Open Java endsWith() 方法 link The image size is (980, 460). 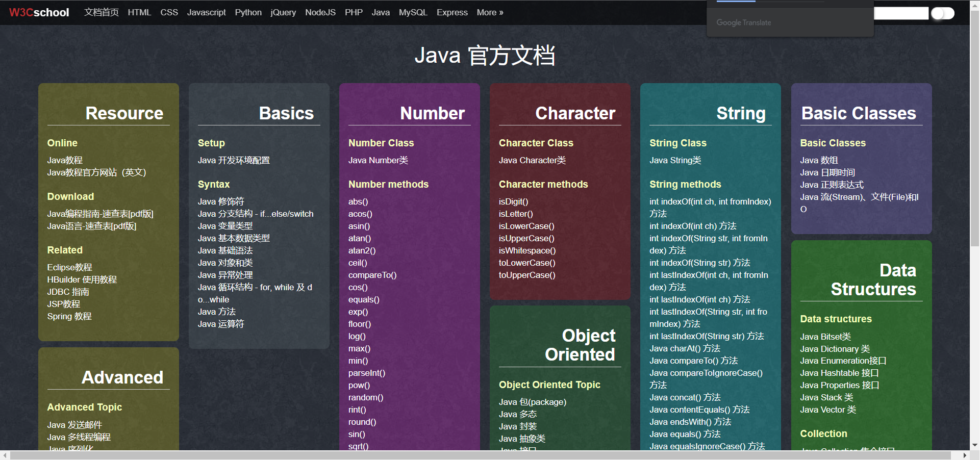point(690,422)
